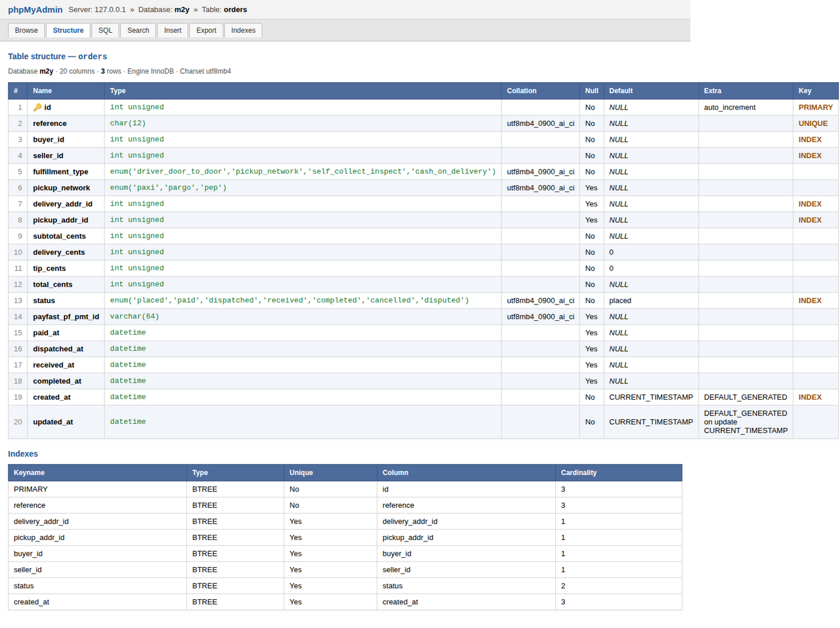
Task: Select the created_at keyname index row
Action: [345, 602]
